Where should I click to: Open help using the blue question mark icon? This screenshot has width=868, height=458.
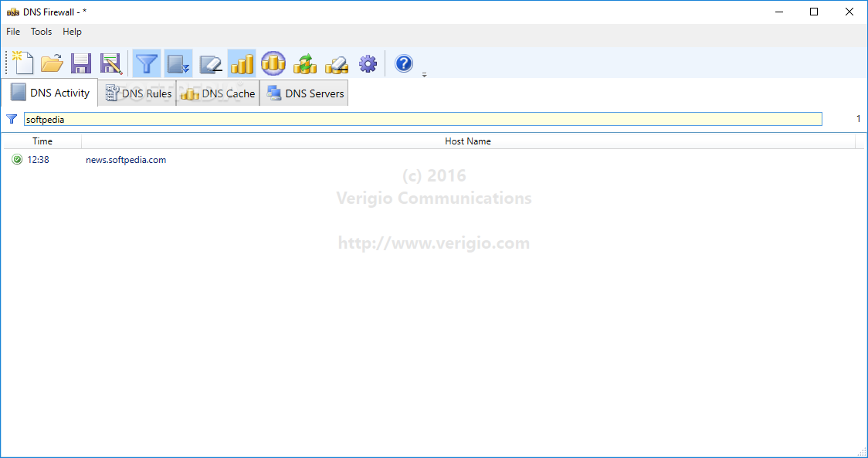pyautogui.click(x=404, y=63)
